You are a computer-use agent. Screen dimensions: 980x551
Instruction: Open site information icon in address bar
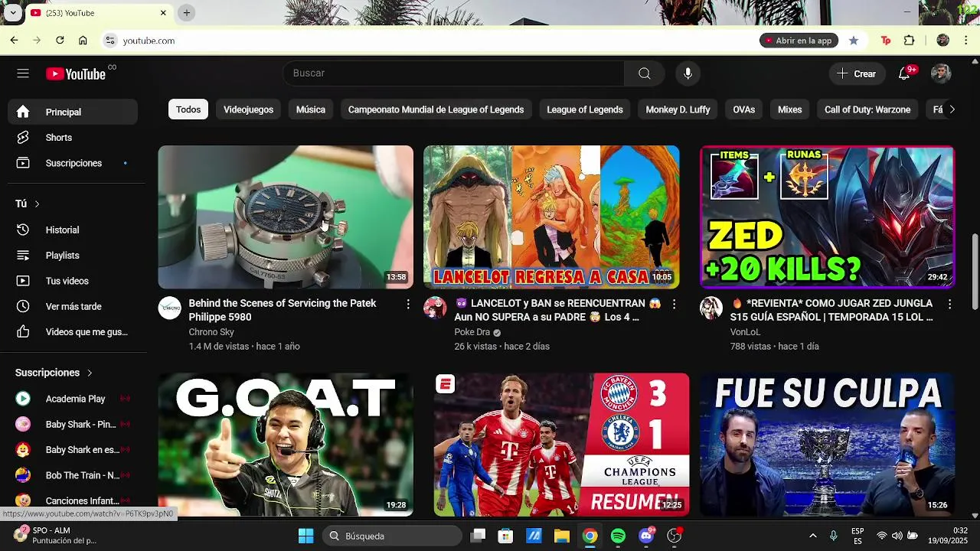tap(109, 41)
